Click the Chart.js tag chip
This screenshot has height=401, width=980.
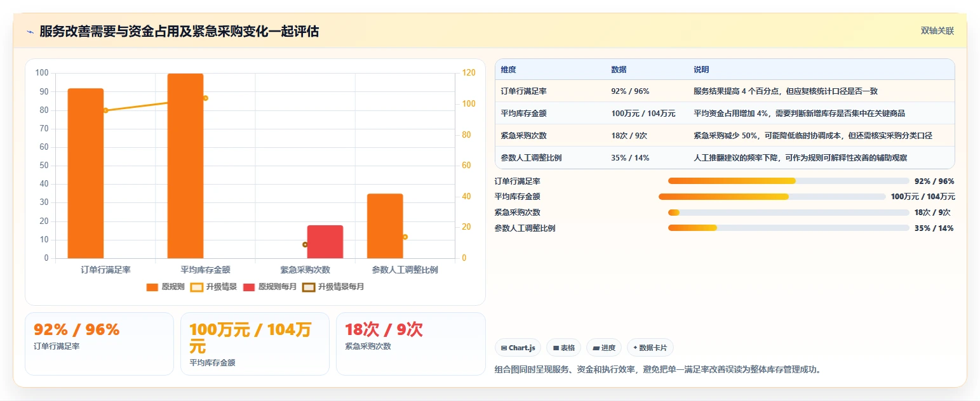pyautogui.click(x=518, y=348)
